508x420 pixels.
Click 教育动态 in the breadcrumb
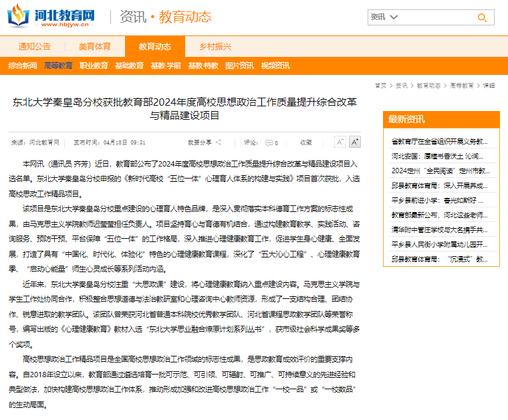coord(428,86)
